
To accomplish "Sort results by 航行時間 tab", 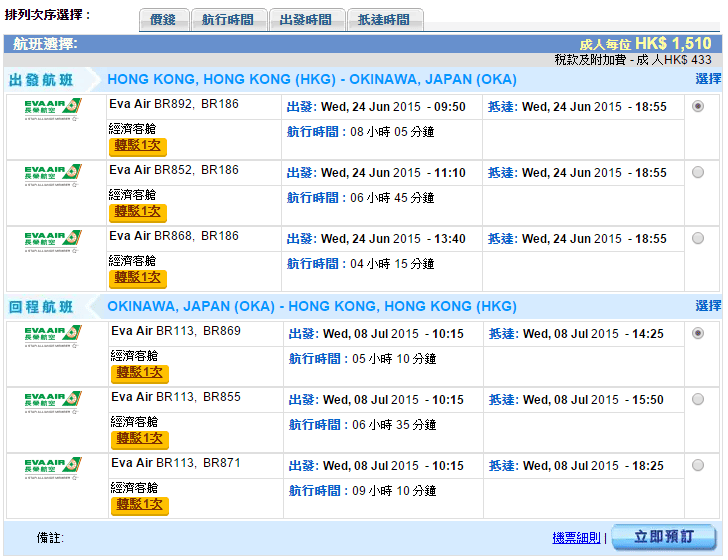I will 228,20.
